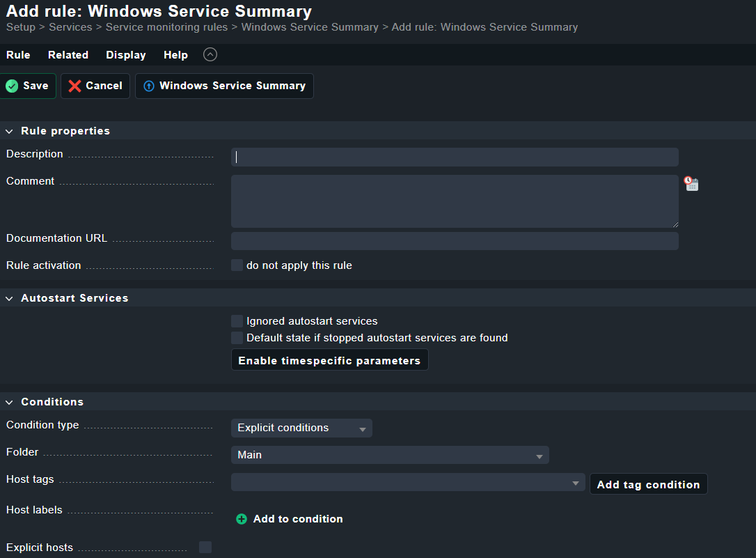
Task: Open the Display menu
Action: [x=126, y=55]
